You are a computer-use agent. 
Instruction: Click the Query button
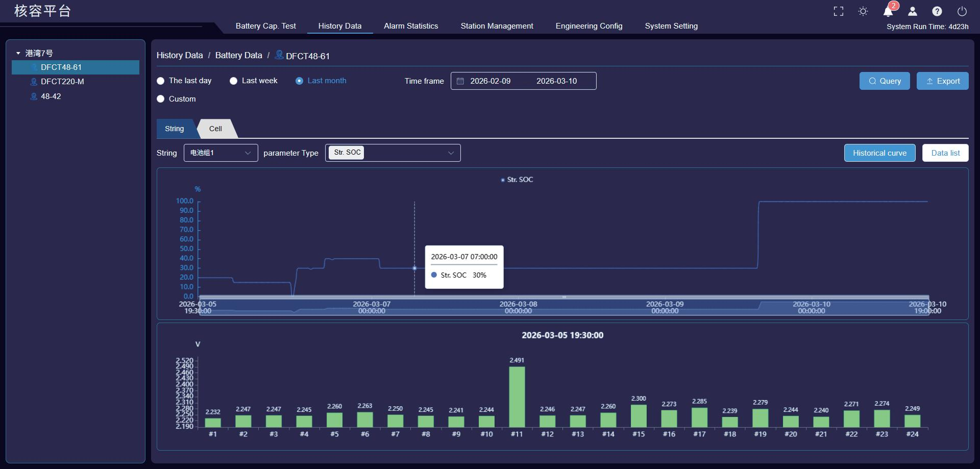pos(885,81)
